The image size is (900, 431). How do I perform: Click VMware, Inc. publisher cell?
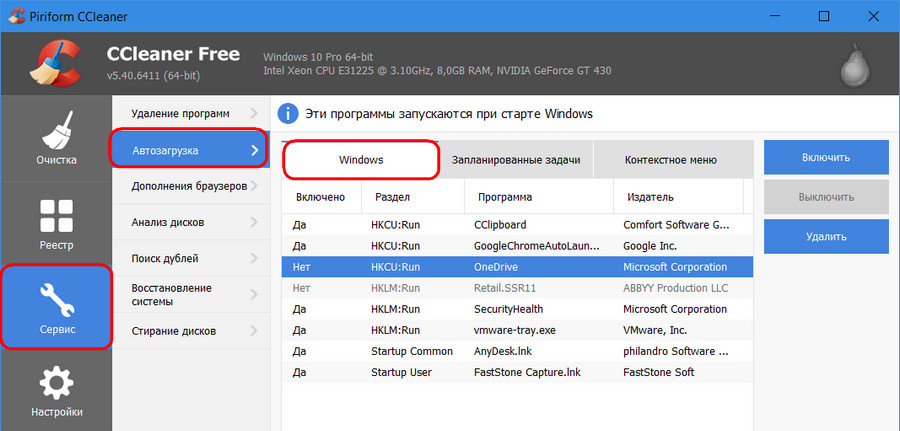pyautogui.click(x=655, y=330)
